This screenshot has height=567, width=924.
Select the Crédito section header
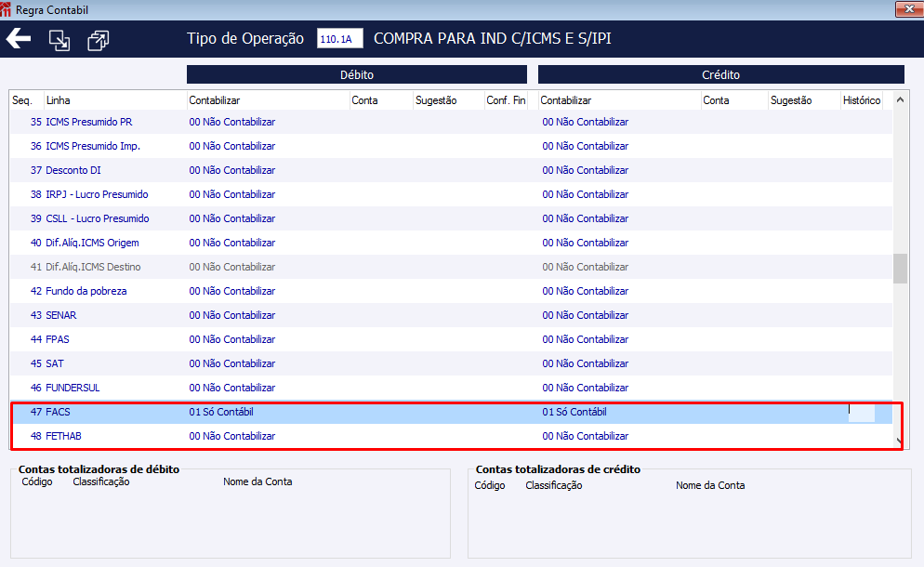point(720,75)
